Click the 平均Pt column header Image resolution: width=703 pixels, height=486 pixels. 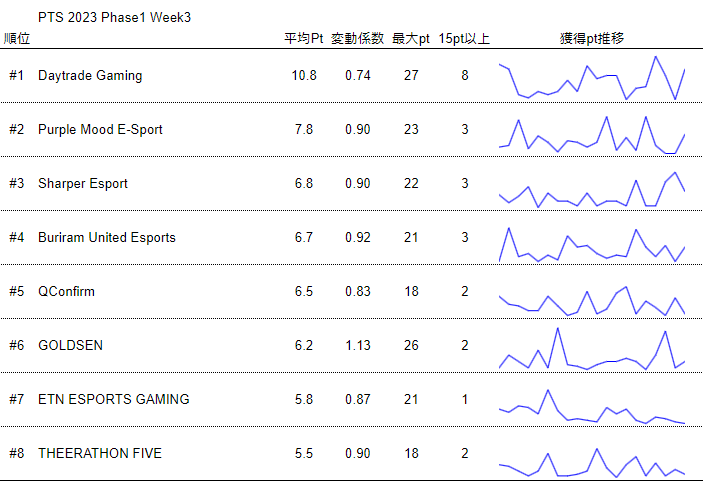coord(304,39)
